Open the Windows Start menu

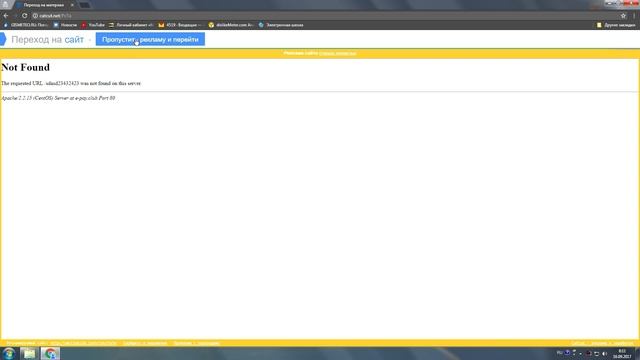point(9,353)
